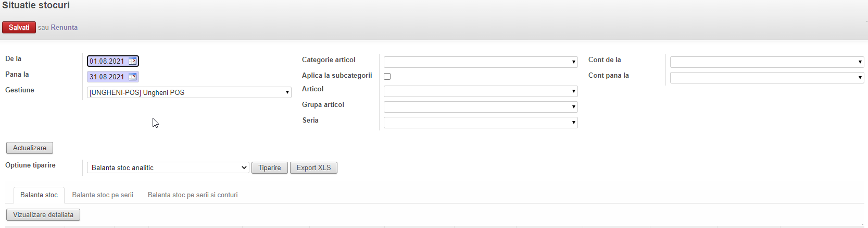Click the Renunta link
Screen dimensions: 868x228
coord(64,27)
